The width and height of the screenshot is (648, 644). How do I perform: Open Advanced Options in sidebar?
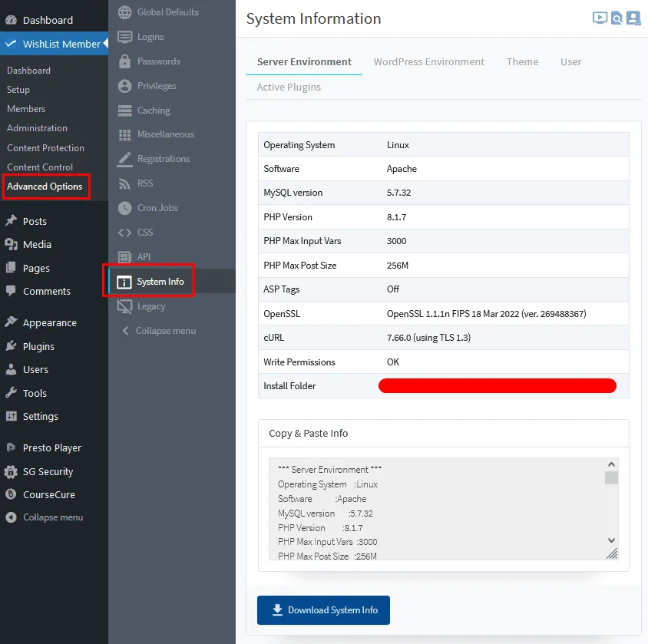pyautogui.click(x=45, y=187)
